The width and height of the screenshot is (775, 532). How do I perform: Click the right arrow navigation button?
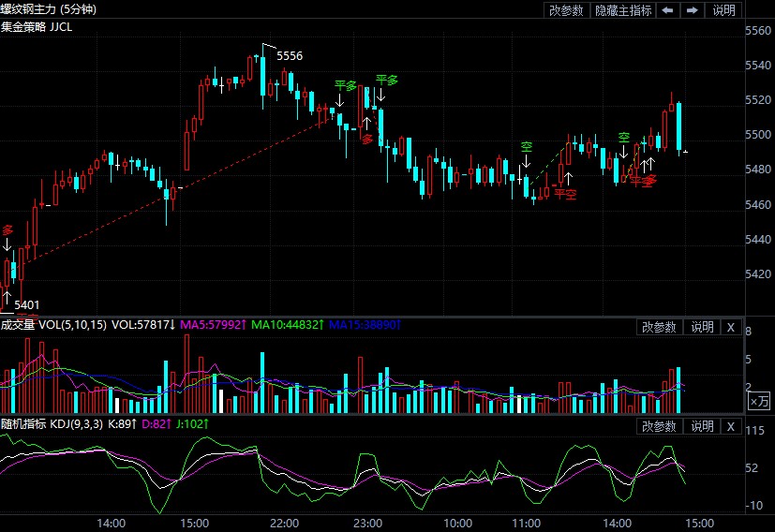point(692,10)
